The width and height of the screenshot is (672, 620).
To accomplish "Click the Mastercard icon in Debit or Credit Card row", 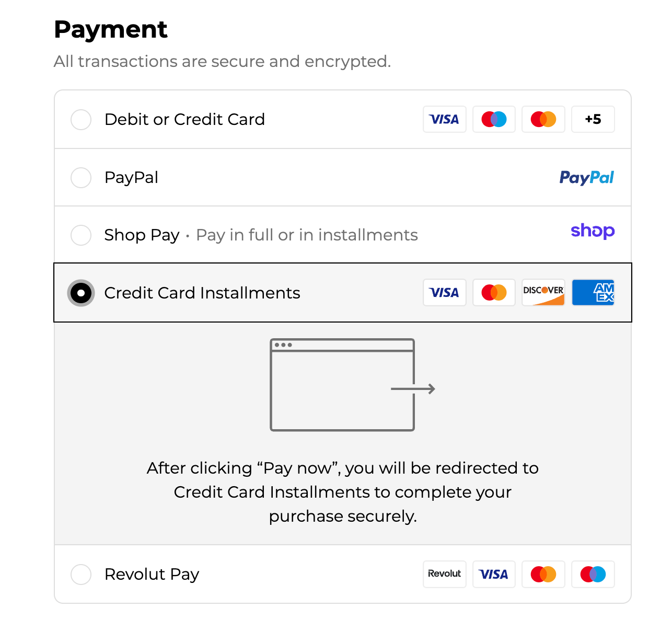I will (x=543, y=119).
